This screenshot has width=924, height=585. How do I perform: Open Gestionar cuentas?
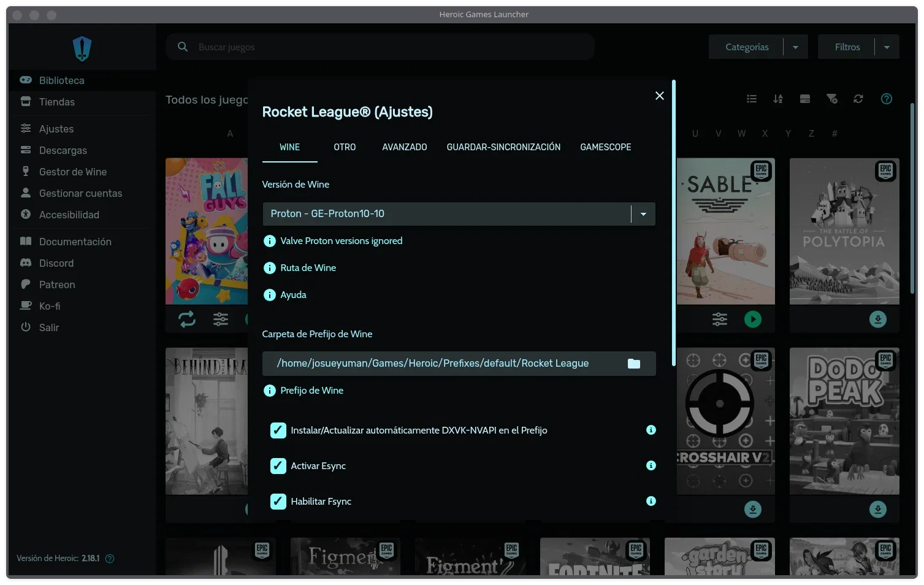tap(82, 193)
